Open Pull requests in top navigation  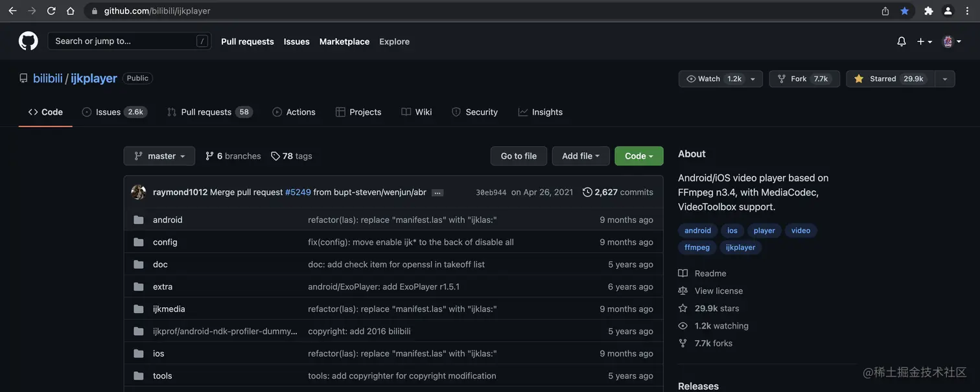(248, 41)
